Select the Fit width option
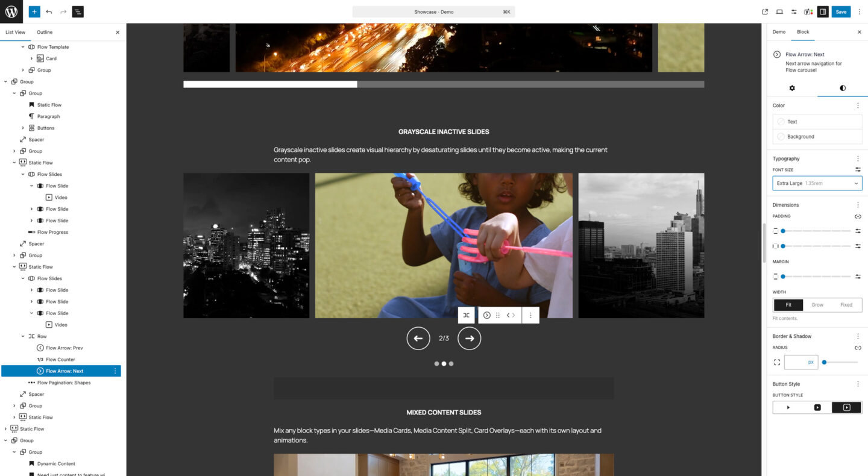 click(x=788, y=305)
